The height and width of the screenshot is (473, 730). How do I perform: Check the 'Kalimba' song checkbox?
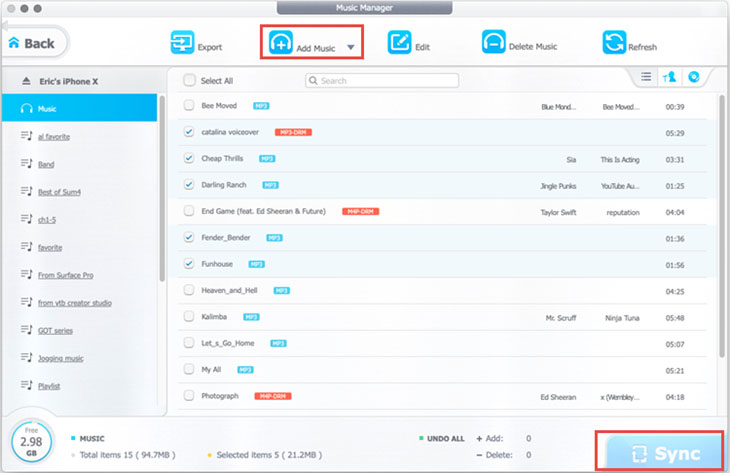[189, 317]
